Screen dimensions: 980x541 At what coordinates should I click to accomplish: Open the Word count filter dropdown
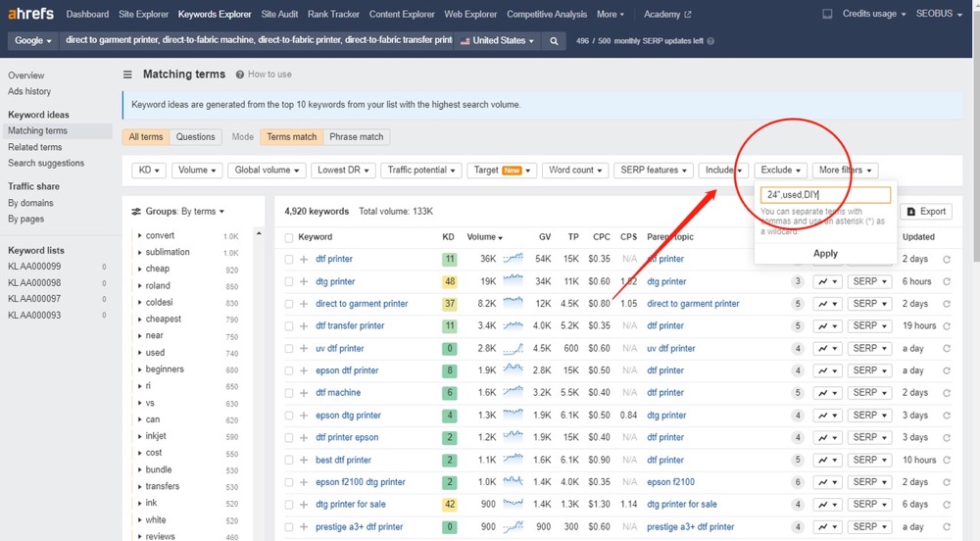(575, 170)
